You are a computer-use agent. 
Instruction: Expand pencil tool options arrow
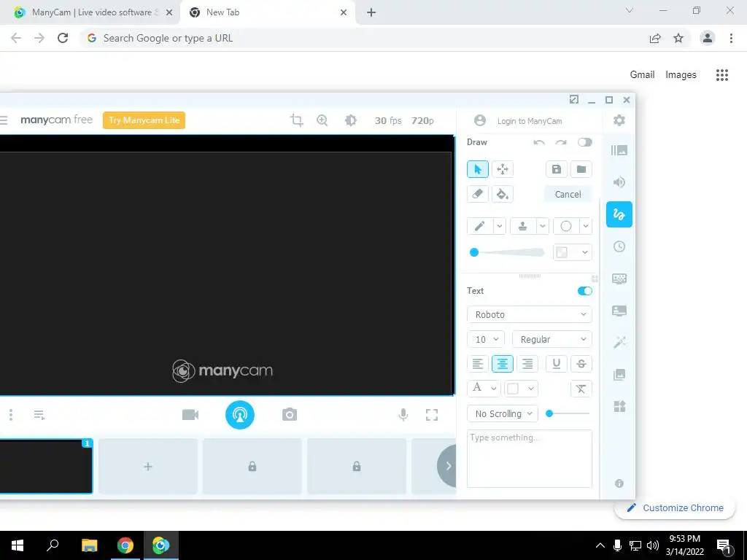[x=499, y=226]
